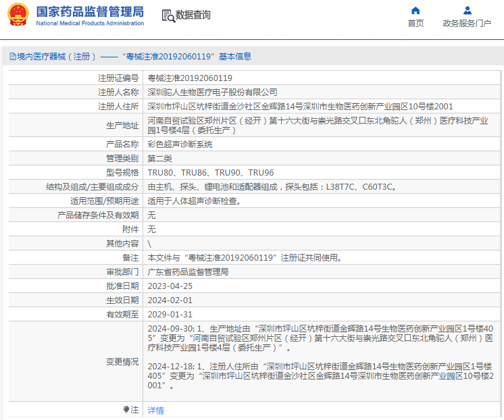Select the 产品储存条件及有效期 label

point(98,215)
